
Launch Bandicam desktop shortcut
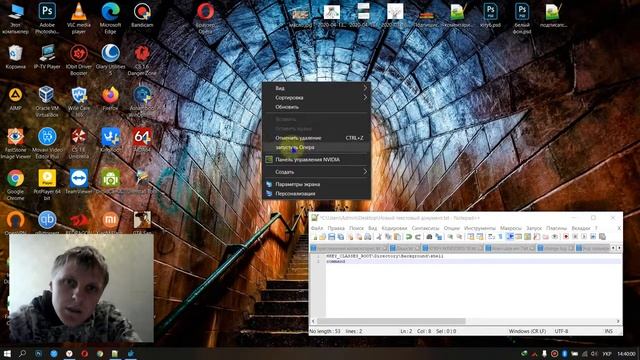142,16
